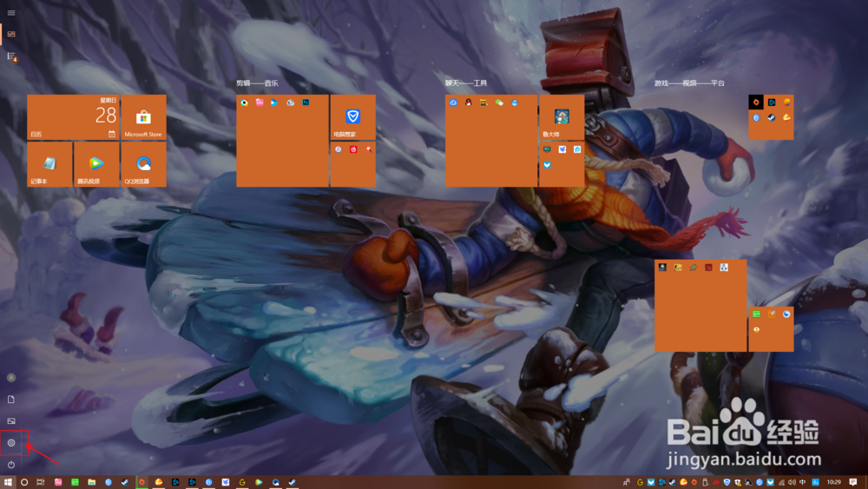Select the 剪辑——音乐 group title
This screenshot has height=489, width=868.
point(258,83)
